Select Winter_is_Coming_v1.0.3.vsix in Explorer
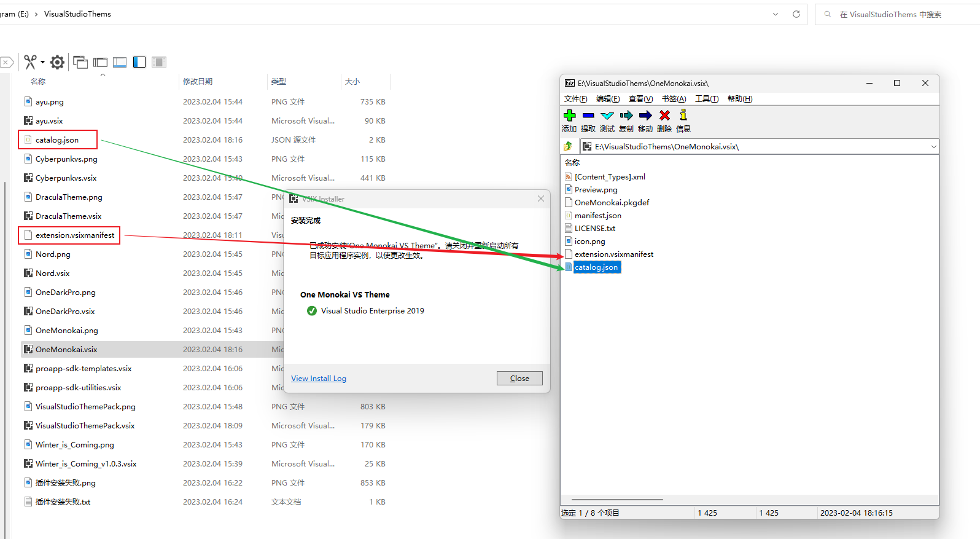 tap(86, 464)
